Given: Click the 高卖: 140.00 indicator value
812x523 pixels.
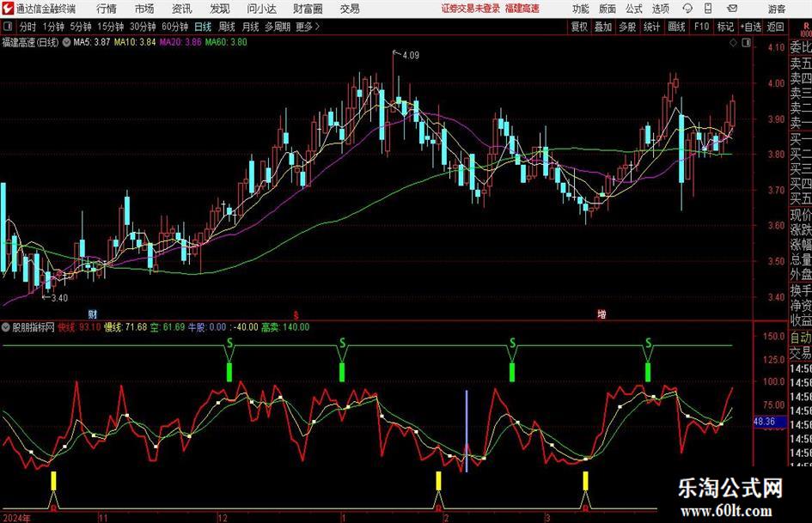Looking at the screenshot, I should pyautogui.click(x=285, y=327).
